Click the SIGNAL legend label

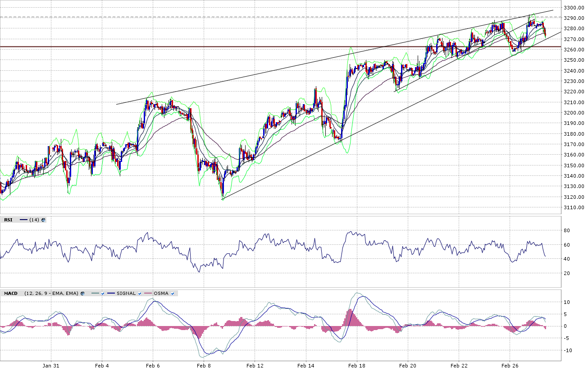coord(126,294)
